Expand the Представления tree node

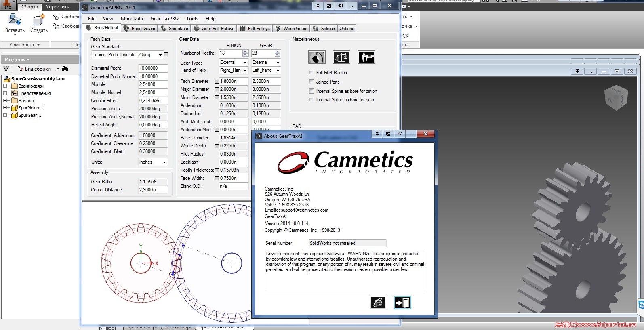click(5, 93)
